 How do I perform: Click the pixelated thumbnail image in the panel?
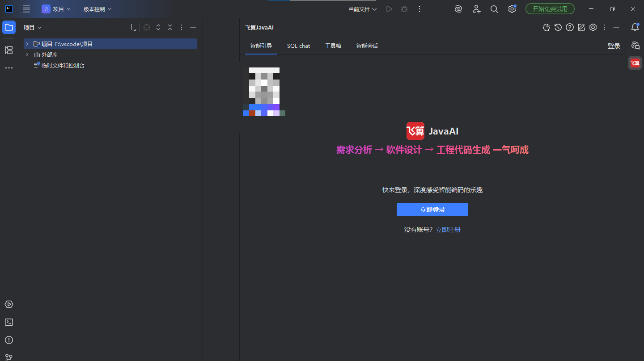click(263, 91)
